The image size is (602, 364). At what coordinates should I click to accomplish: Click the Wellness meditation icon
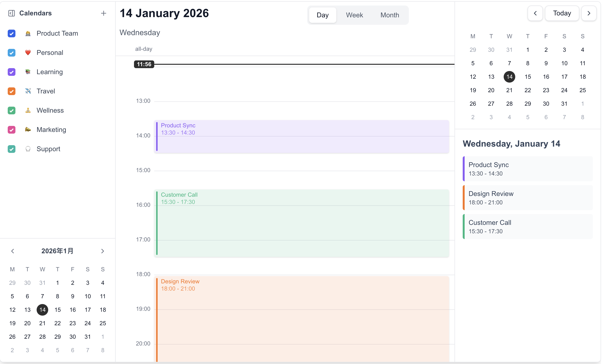[x=28, y=110]
